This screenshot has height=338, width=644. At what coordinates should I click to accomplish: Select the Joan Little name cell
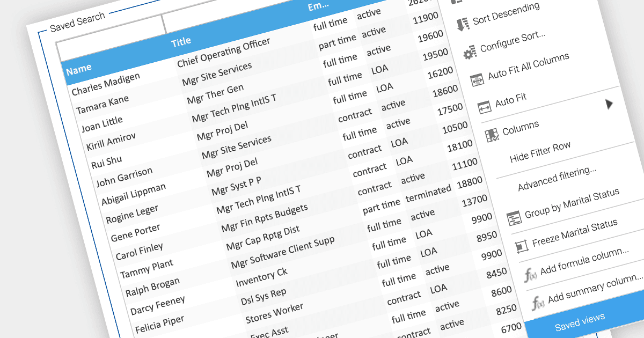click(102, 124)
